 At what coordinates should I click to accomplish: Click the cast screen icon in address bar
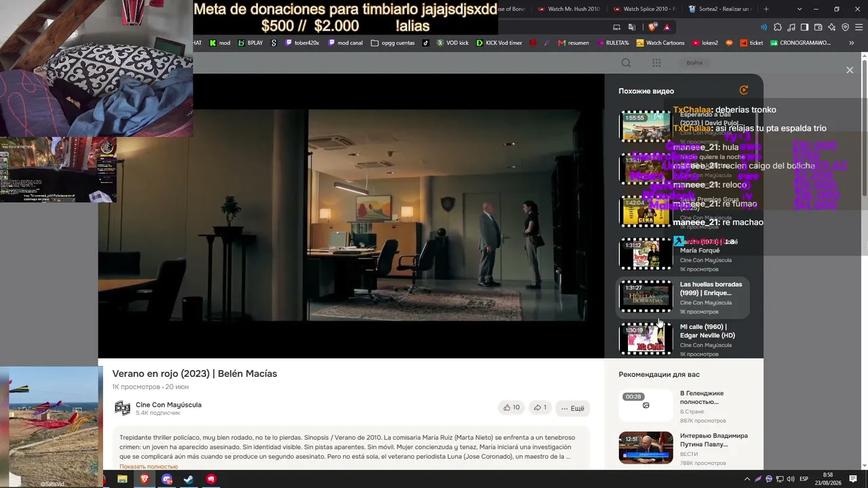click(616, 27)
